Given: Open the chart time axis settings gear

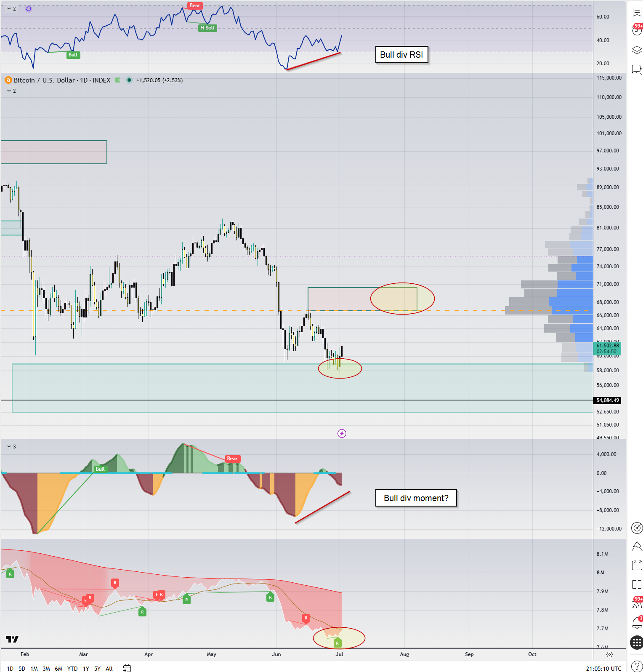Looking at the screenshot, I should [x=609, y=654].
